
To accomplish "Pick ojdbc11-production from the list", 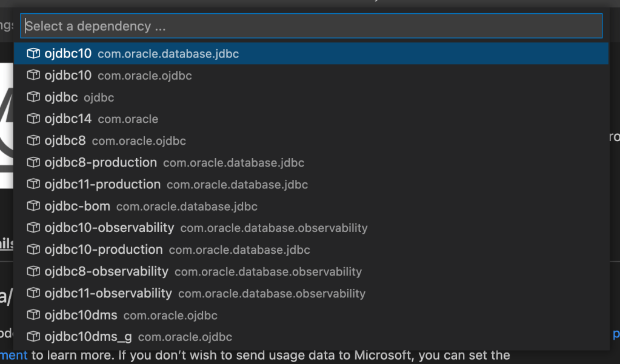I will (x=176, y=185).
